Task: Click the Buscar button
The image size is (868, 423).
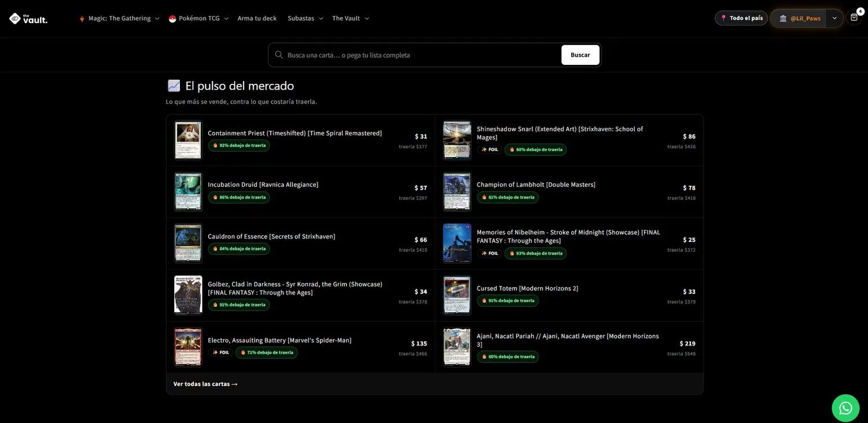Action: point(580,55)
